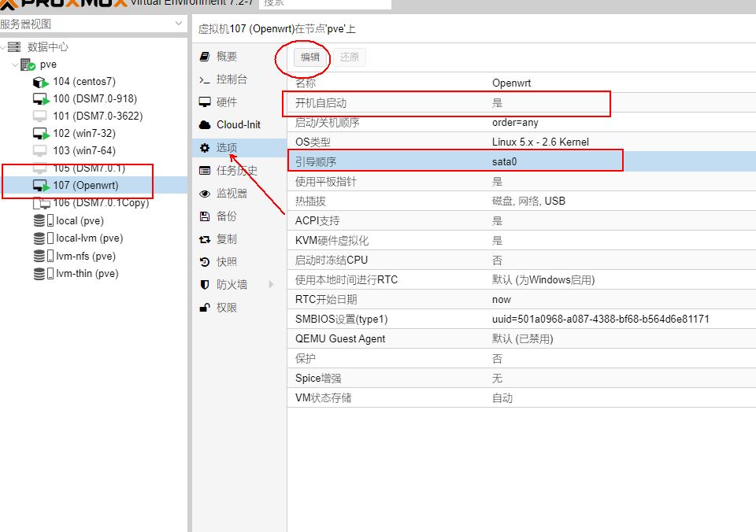
Task: Go to the Cloud-Init tab
Action: click(239, 125)
